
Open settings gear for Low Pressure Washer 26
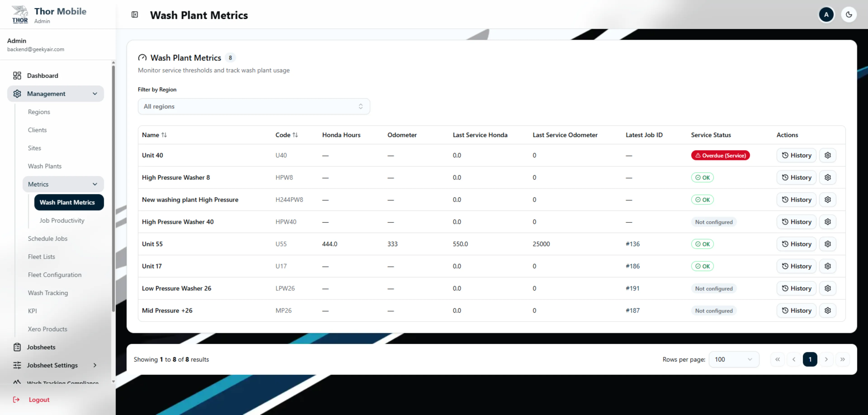click(828, 289)
